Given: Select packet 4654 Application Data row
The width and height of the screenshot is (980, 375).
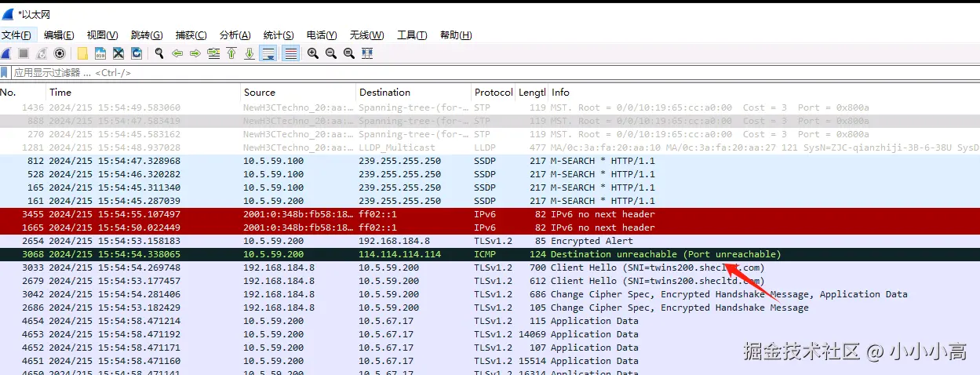Looking at the screenshot, I should coord(490,321).
